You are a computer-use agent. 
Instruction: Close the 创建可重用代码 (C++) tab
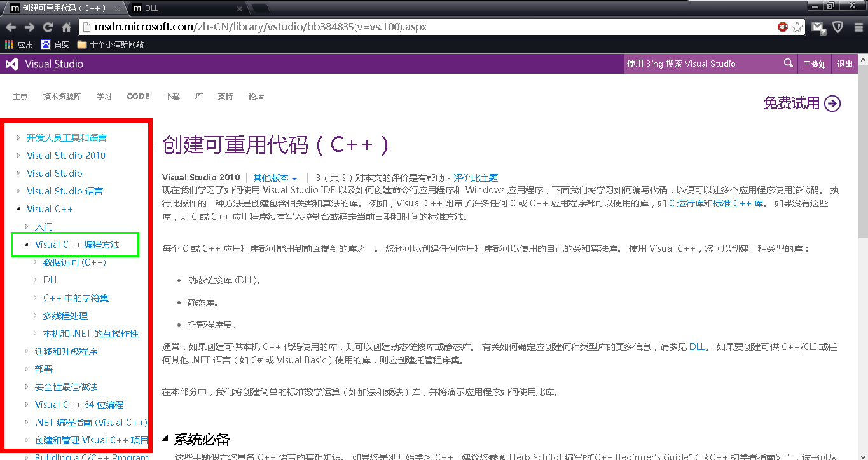pos(118,8)
